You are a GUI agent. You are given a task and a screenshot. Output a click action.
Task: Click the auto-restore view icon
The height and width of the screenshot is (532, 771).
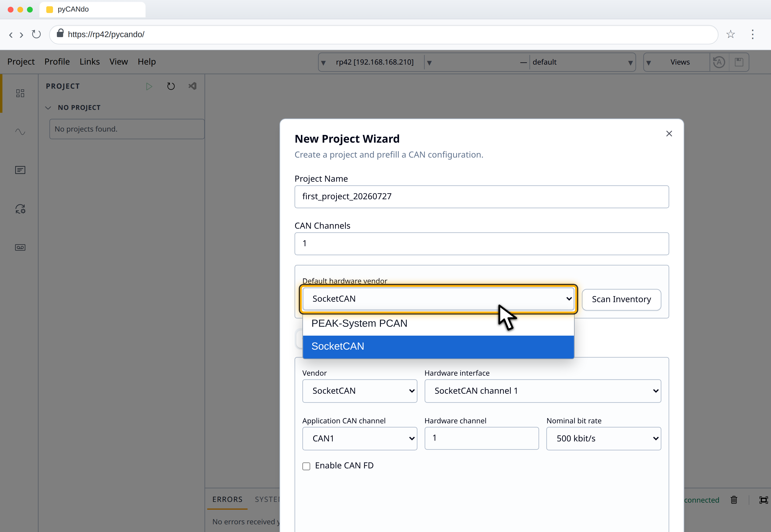[x=719, y=62]
